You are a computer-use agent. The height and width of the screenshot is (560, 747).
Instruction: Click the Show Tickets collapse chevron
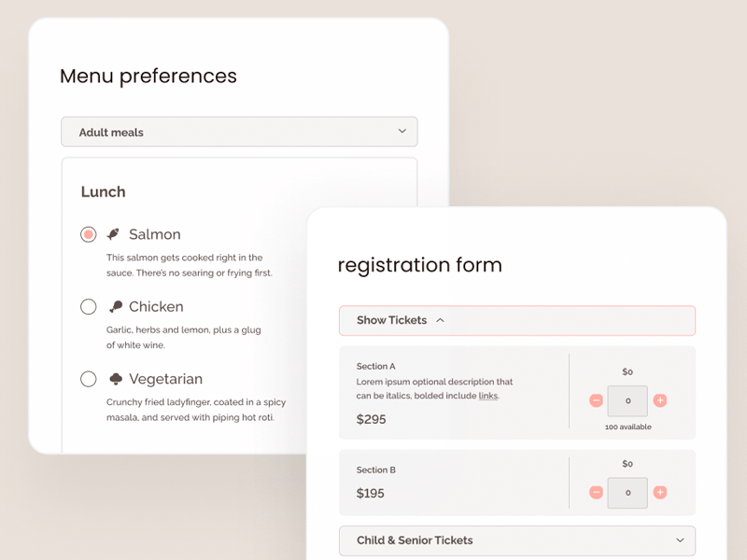(x=440, y=320)
